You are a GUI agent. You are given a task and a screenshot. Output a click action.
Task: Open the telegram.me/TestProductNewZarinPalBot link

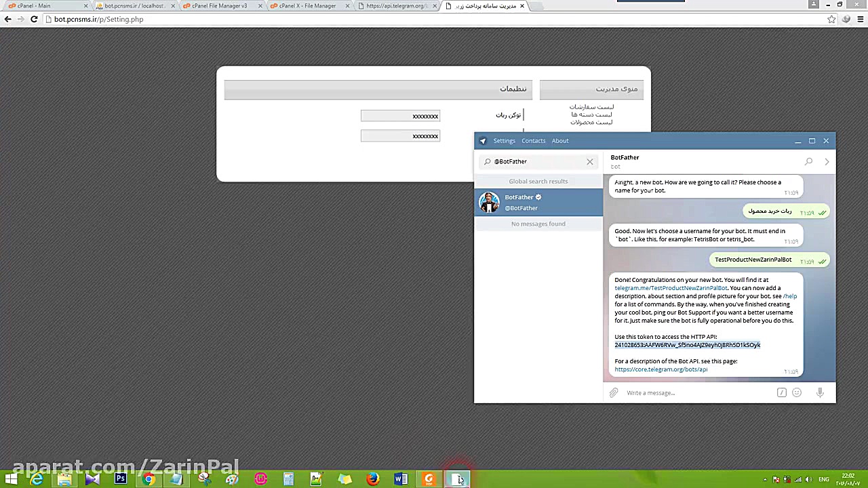671,288
